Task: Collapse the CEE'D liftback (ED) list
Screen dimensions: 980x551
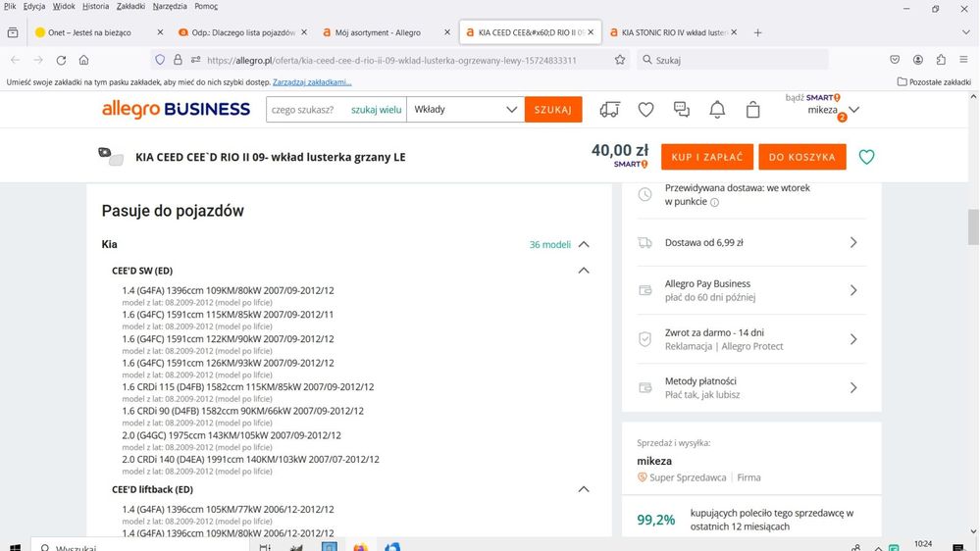Action: pyautogui.click(x=584, y=489)
